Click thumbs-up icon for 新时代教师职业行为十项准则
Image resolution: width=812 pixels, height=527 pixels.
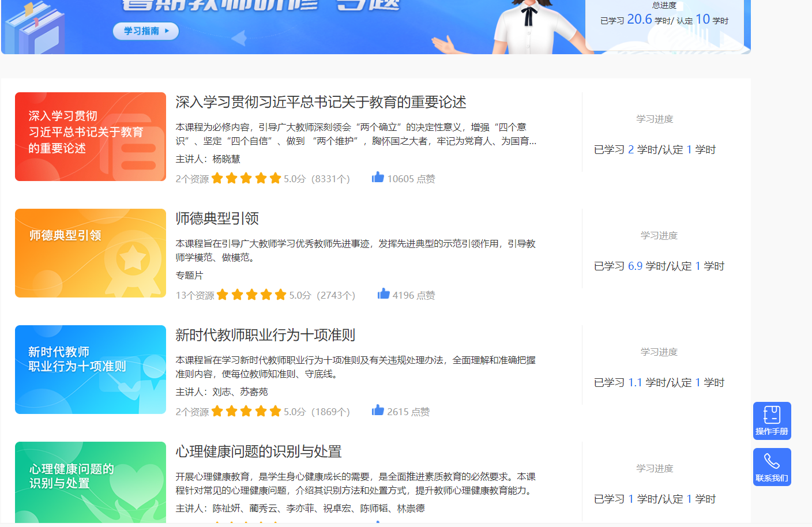coord(378,411)
